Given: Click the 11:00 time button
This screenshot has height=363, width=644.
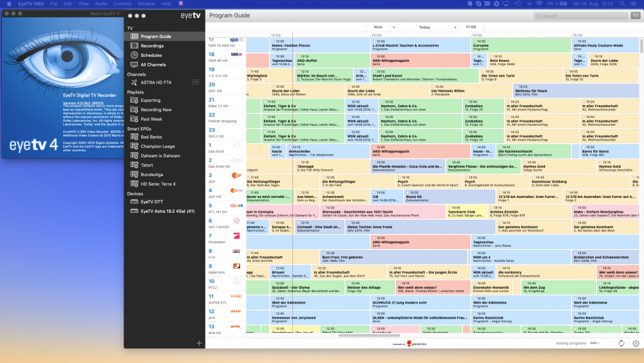Looking at the screenshot, I should point(471,27).
